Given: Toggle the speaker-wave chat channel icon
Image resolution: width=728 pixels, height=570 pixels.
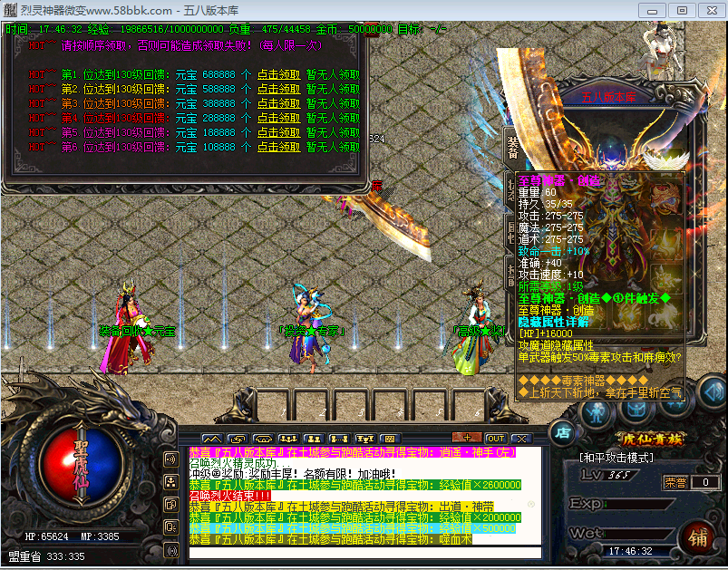Looking at the screenshot, I should pos(171,459).
